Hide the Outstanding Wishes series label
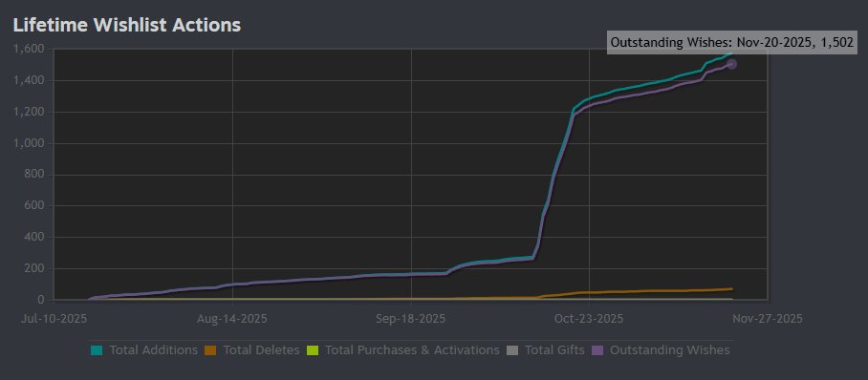The image size is (868, 380). 670,350
